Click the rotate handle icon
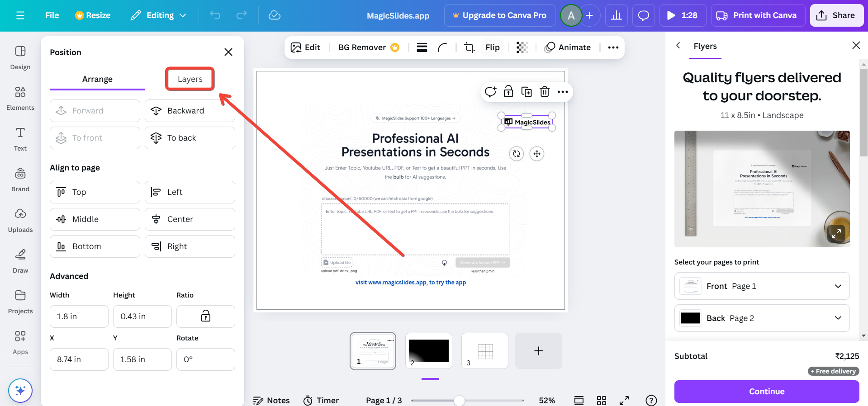 click(517, 154)
